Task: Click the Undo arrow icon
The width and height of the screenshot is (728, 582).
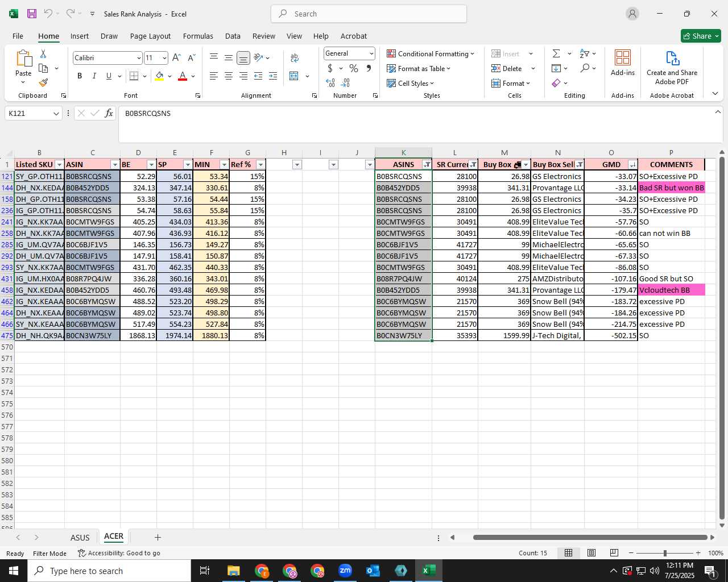Action: (48, 14)
